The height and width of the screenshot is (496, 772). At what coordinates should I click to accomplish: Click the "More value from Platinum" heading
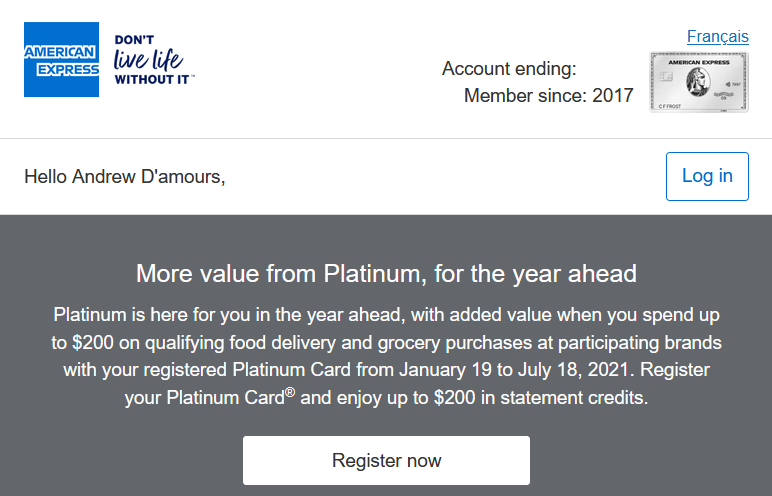(386, 273)
